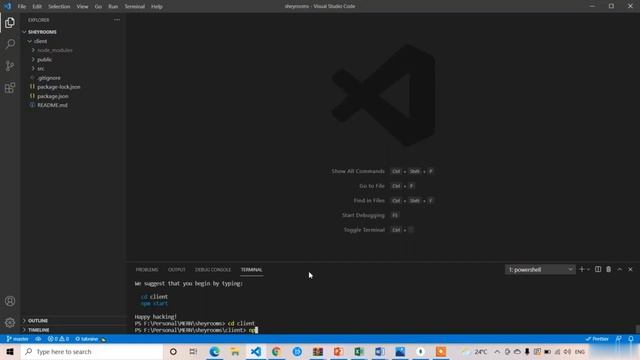Open the Run menu
The image size is (640, 360).
(113, 7)
